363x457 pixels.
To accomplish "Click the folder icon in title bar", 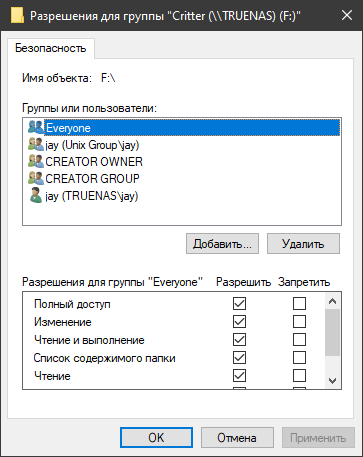I will click(x=17, y=15).
